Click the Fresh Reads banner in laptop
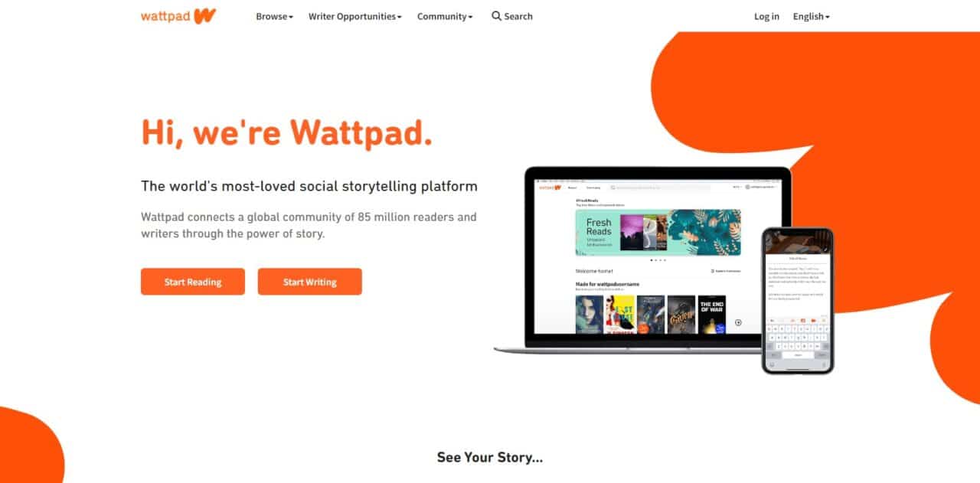This screenshot has height=483, width=980. [x=658, y=232]
